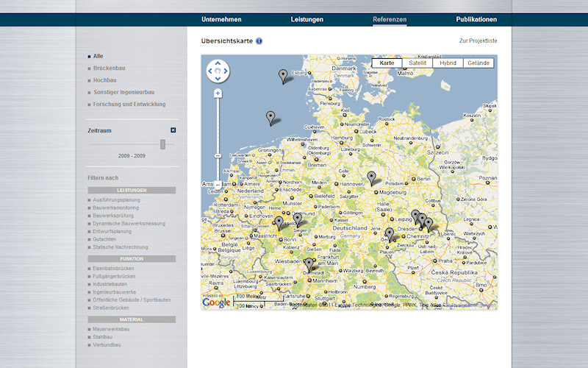Screen dimensions: 588x368
Task: Zoom out with the map minus button
Action: tap(218, 185)
